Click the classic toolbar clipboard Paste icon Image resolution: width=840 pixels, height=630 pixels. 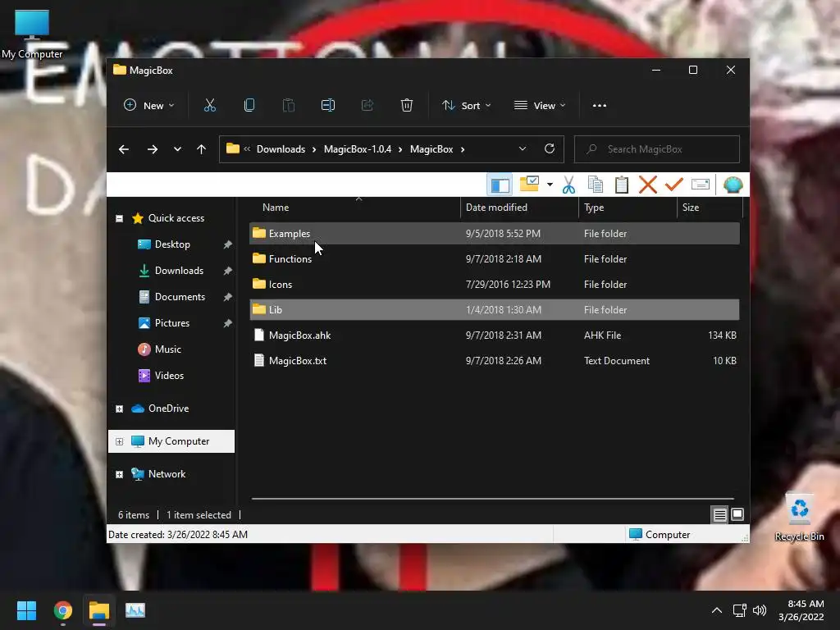pos(622,185)
